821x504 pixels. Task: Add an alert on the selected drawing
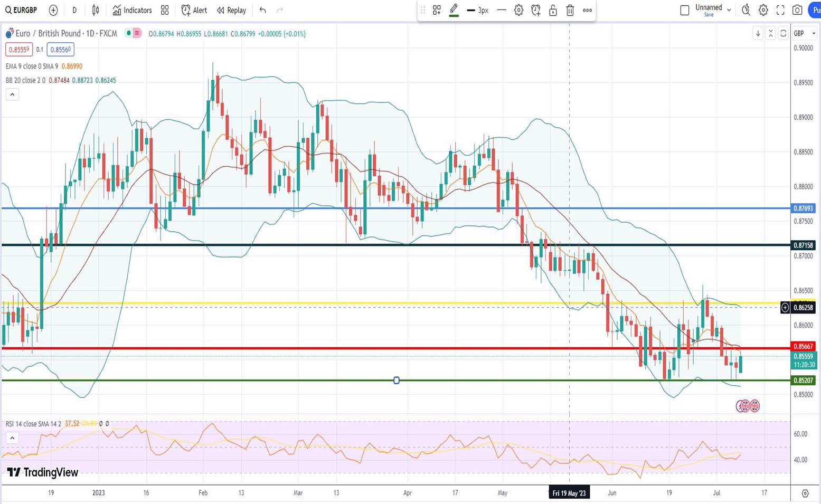click(x=536, y=10)
